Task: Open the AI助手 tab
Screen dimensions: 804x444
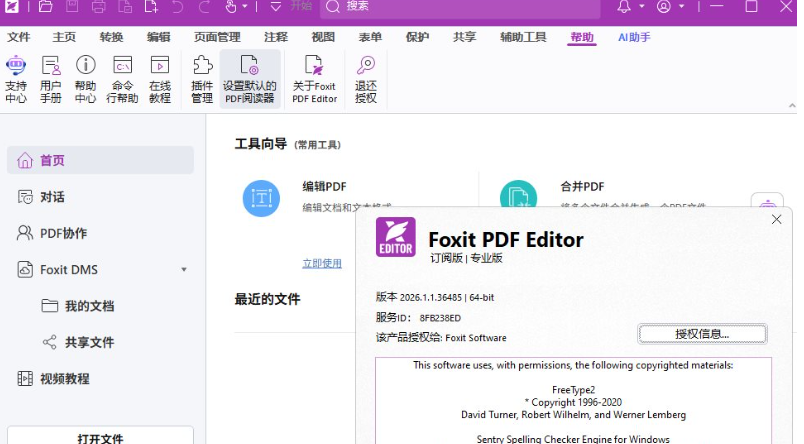Action: pos(634,37)
